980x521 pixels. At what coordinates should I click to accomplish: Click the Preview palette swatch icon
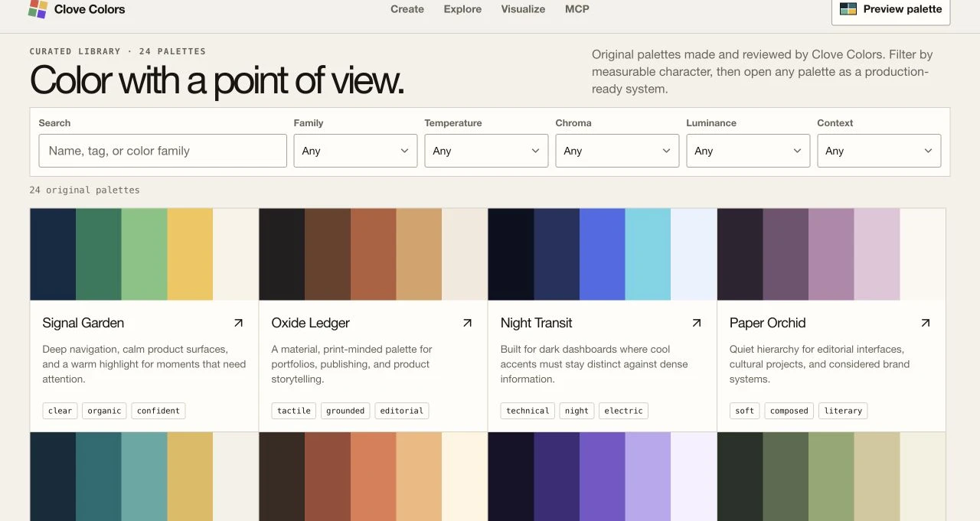point(848,9)
